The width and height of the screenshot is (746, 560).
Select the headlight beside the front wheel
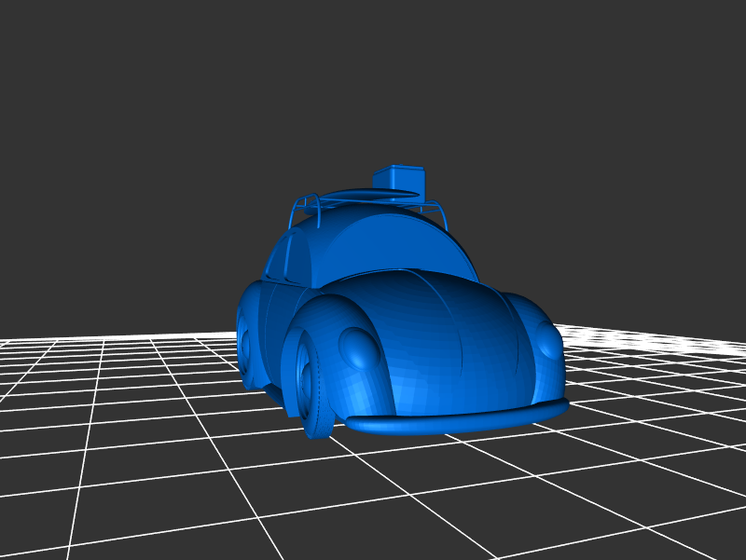click(359, 348)
